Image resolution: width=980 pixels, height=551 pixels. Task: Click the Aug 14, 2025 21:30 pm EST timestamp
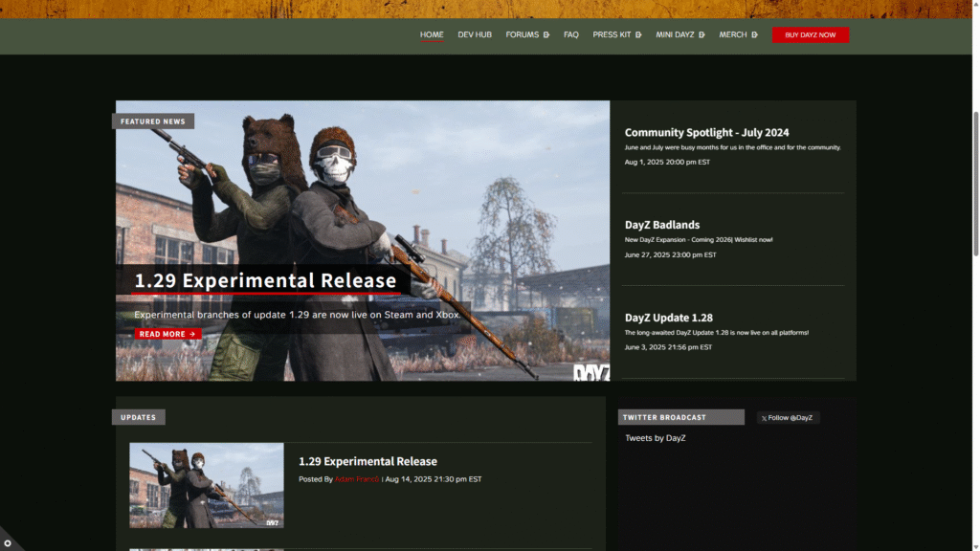[434, 479]
